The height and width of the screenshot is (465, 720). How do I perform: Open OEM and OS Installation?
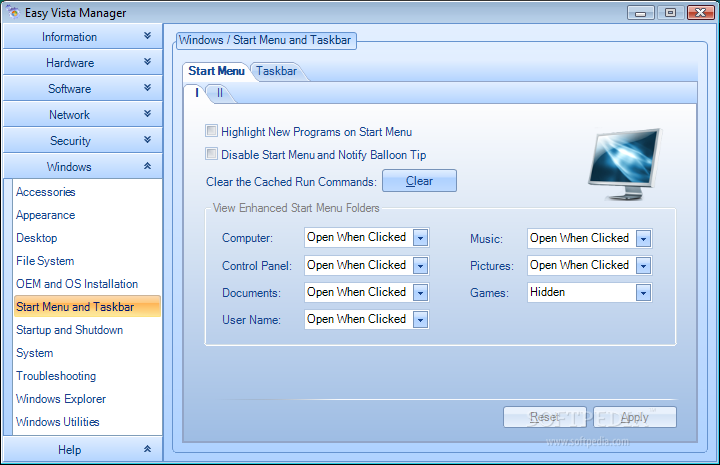point(77,284)
